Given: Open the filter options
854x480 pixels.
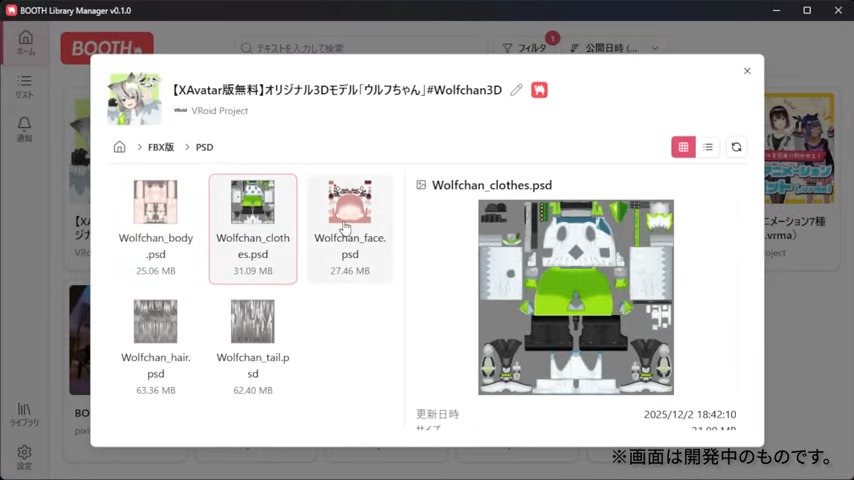Looking at the screenshot, I should (x=525, y=48).
